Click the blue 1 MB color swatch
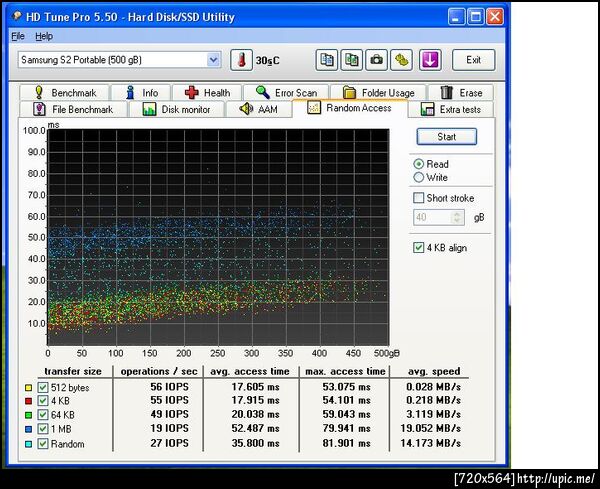Image resolution: width=600 pixels, height=489 pixels. [28, 429]
